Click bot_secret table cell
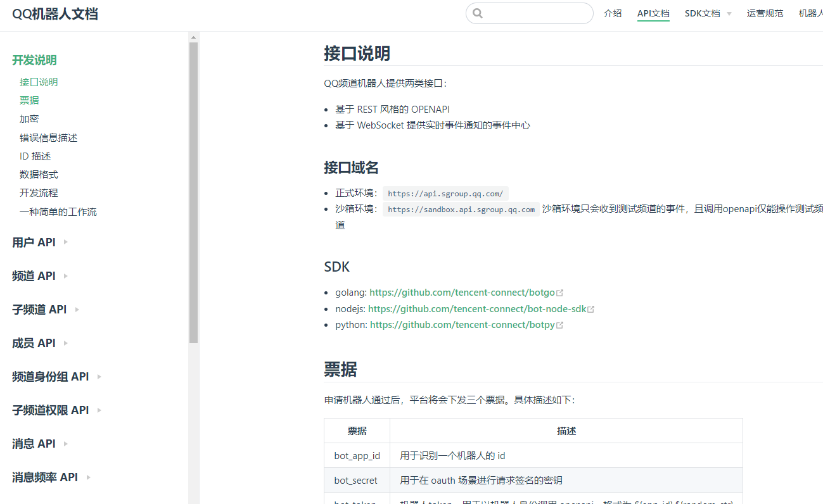823x504 pixels. 356,481
